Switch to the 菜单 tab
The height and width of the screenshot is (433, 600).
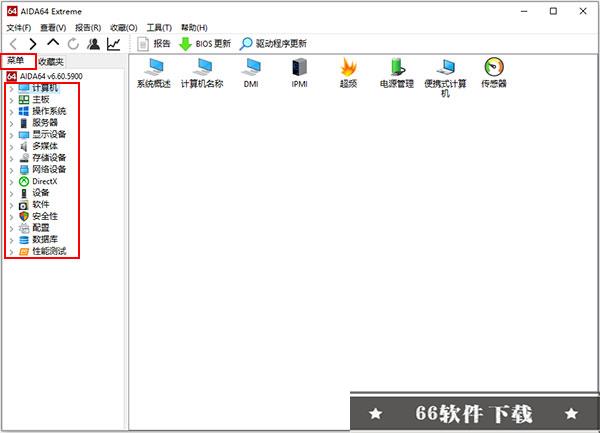point(16,61)
